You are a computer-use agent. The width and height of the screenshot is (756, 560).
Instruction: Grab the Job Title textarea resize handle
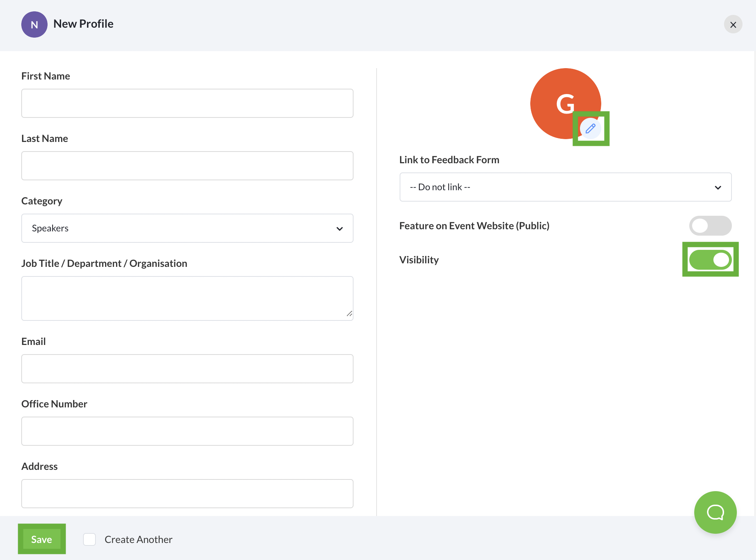(x=349, y=314)
